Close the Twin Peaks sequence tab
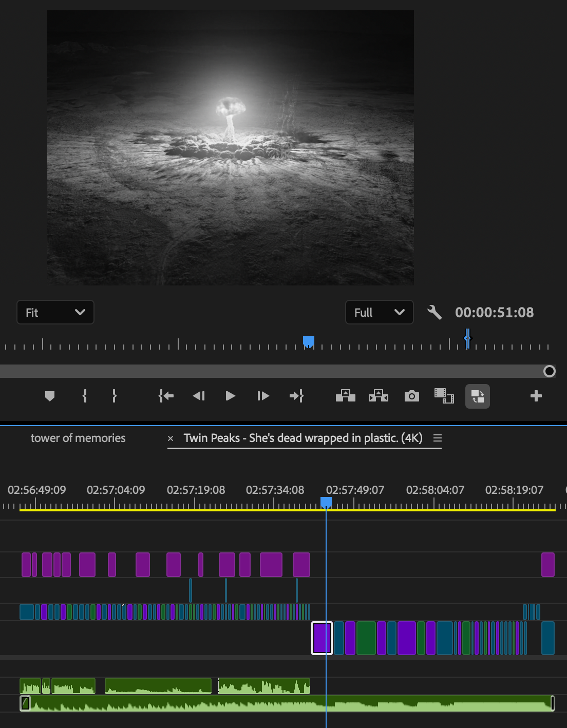567x728 pixels. [171, 438]
